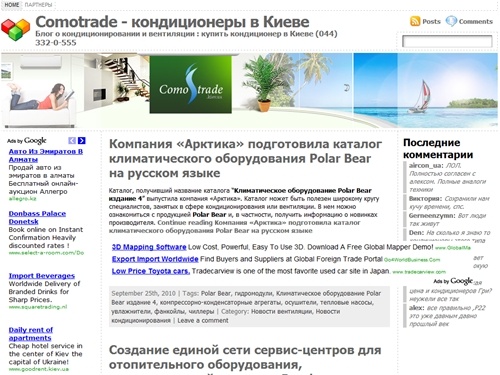The width and height of the screenshot is (500, 375).
Task: Open the HOME menu item
Action: [12, 5]
